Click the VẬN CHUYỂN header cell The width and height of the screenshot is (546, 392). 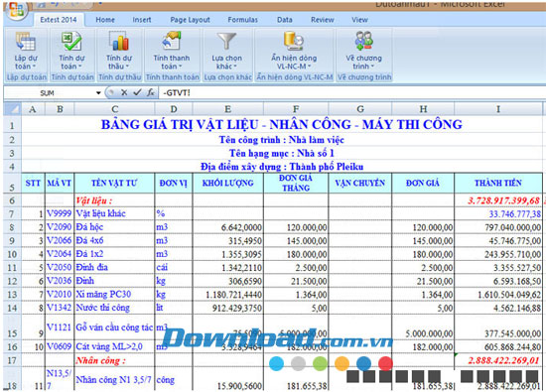click(x=360, y=184)
